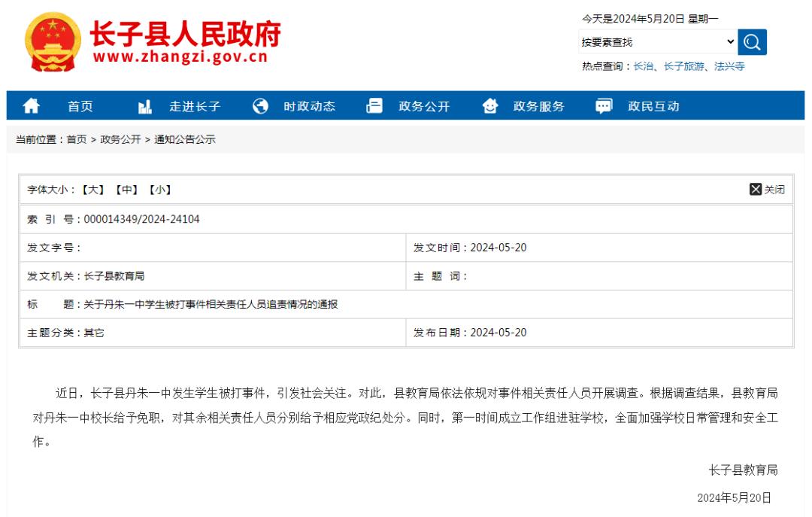Click the chat bubble icon for 政民互动
This screenshot has width=812, height=517.
tap(604, 106)
